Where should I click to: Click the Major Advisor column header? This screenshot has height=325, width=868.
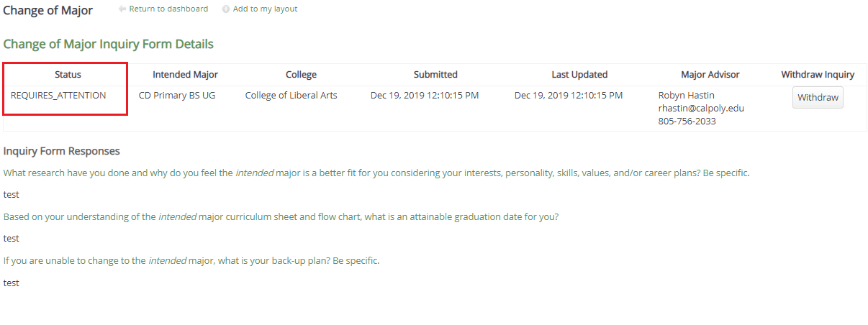710,74
